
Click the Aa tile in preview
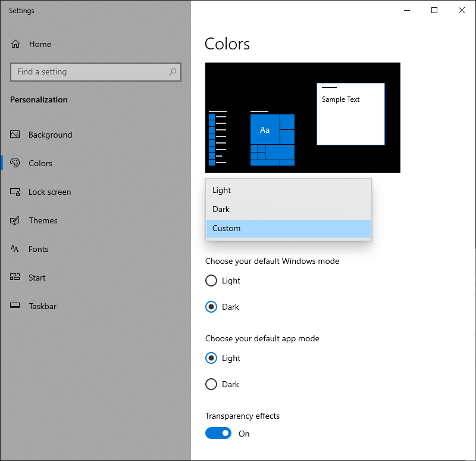[265, 129]
